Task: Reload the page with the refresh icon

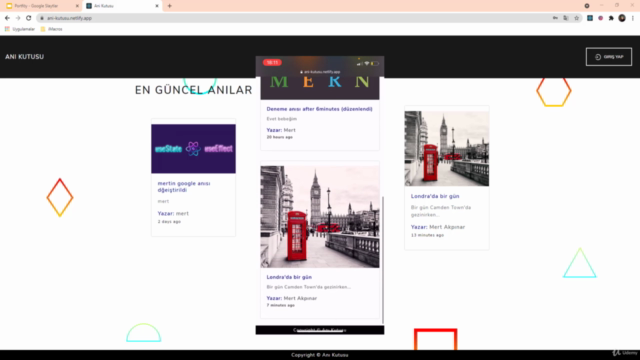Action: 29,18
